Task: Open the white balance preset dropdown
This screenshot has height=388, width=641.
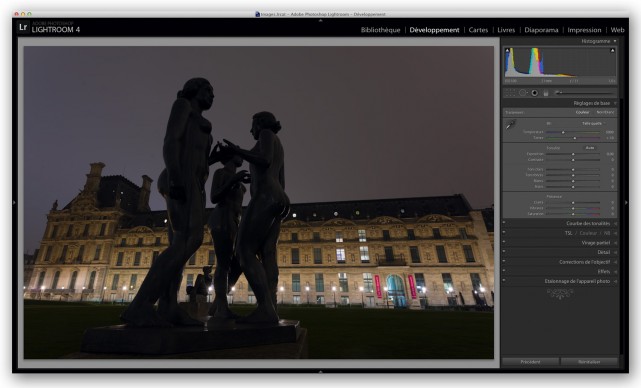Action: 593,123
